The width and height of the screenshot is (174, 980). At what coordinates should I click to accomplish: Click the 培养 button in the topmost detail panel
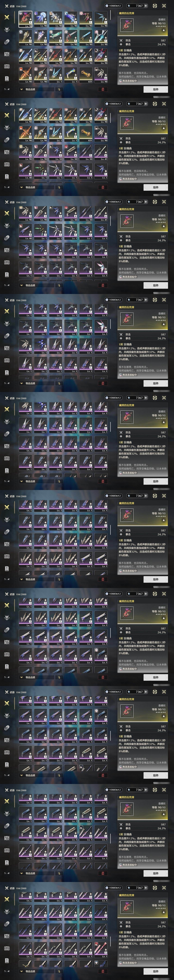click(x=156, y=89)
